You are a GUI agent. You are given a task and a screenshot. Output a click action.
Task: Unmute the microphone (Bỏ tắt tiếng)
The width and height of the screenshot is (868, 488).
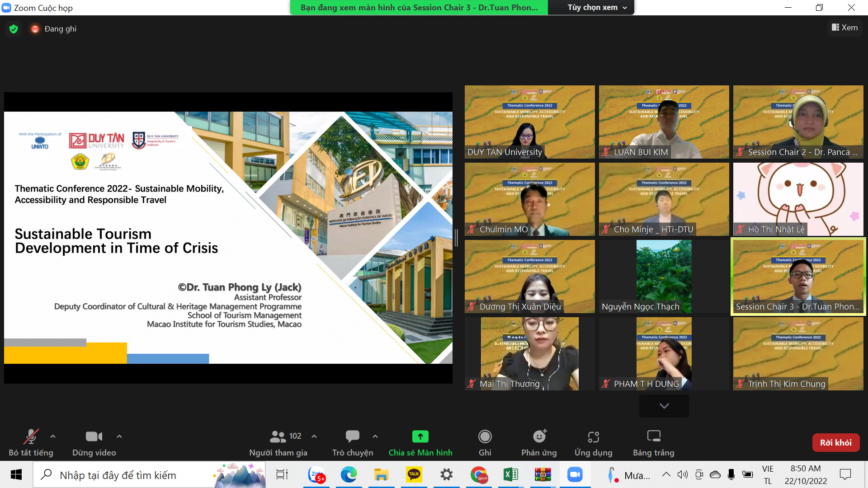tap(31, 437)
